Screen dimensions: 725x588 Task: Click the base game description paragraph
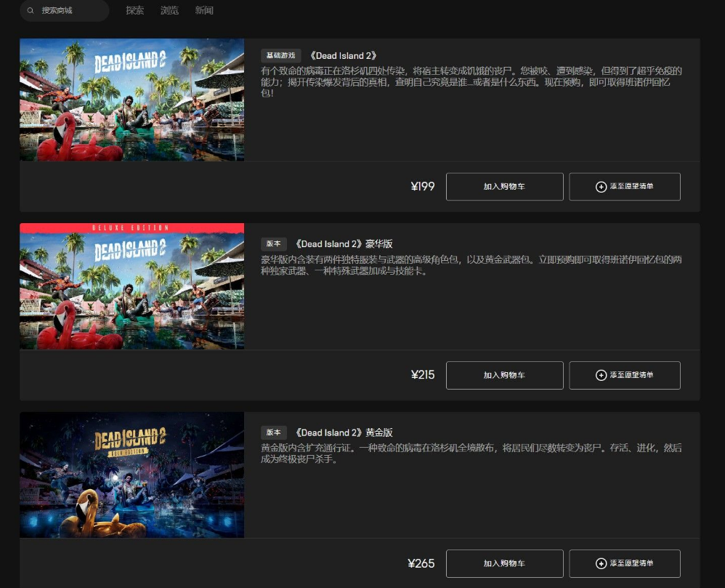click(471, 82)
